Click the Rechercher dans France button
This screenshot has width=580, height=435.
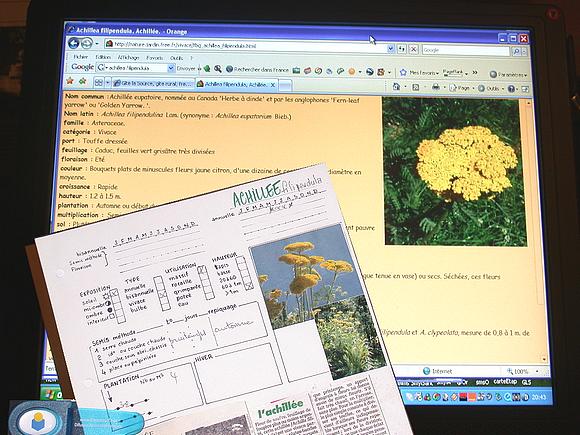click(257, 69)
